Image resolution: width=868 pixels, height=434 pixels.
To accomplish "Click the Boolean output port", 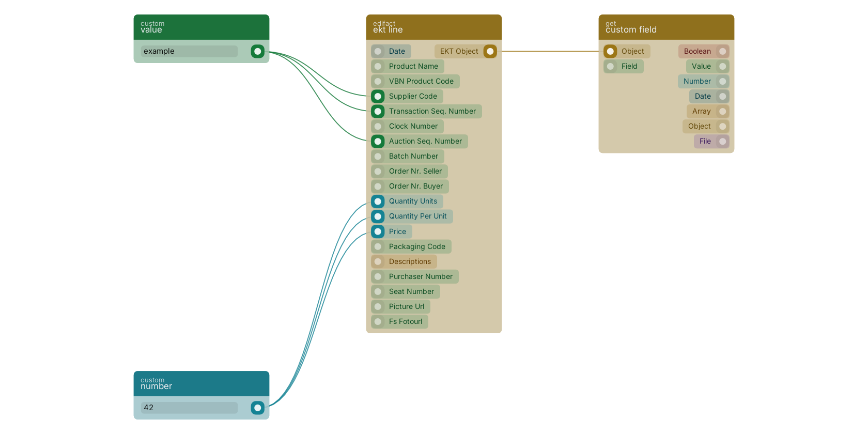I will pyautogui.click(x=722, y=51).
